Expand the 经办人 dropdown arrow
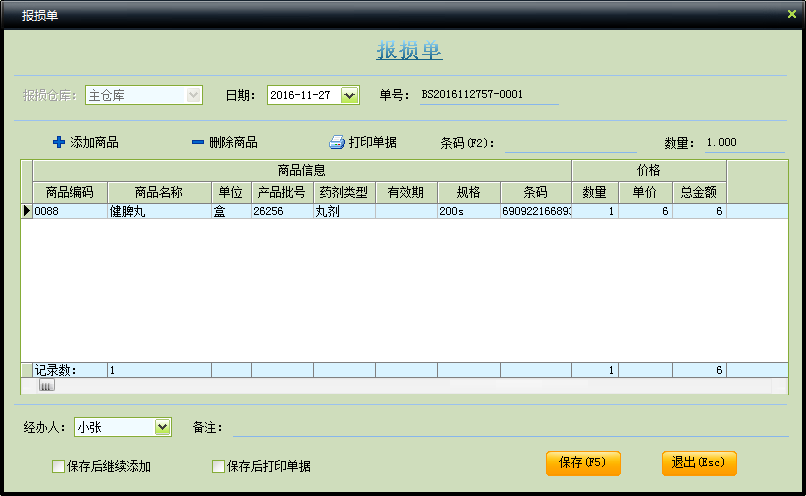This screenshot has width=806, height=496. [x=162, y=427]
